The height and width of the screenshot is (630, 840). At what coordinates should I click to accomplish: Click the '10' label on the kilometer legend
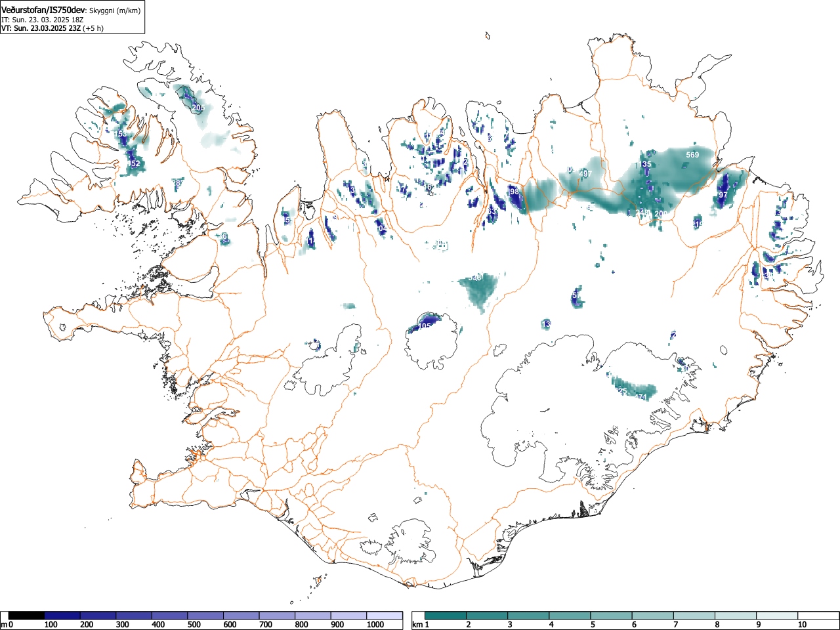pyautogui.click(x=802, y=625)
